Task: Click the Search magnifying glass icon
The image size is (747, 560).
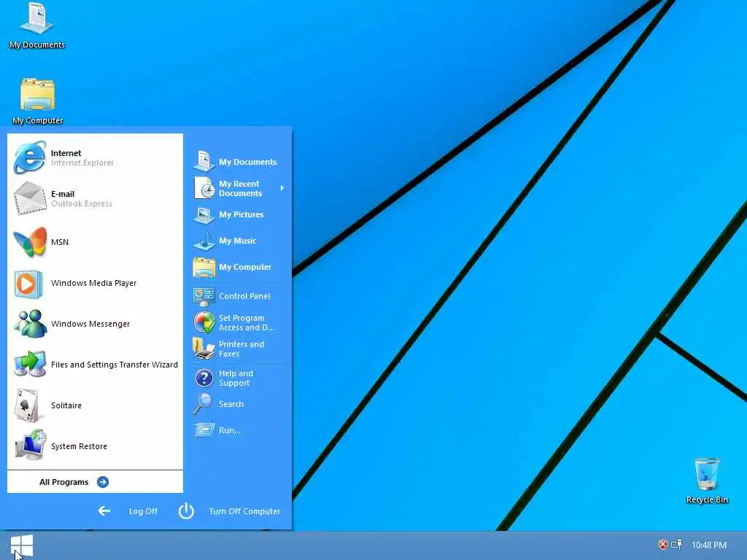Action: [203, 404]
